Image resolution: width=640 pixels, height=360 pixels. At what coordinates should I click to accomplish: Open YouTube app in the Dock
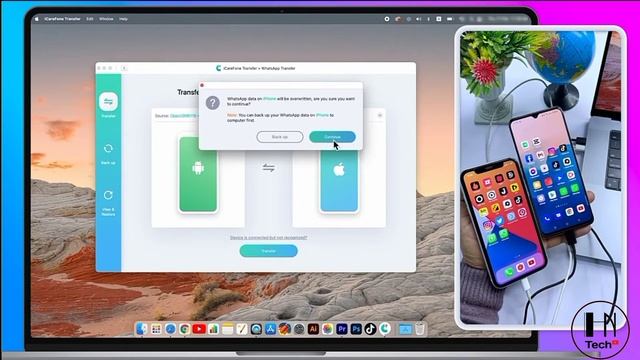pyautogui.click(x=199, y=329)
